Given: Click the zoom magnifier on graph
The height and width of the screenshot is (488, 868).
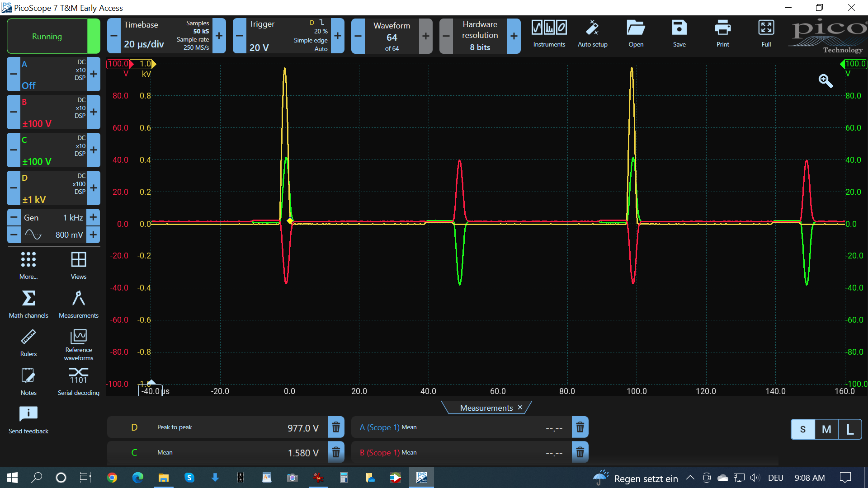Looking at the screenshot, I should [x=826, y=81].
